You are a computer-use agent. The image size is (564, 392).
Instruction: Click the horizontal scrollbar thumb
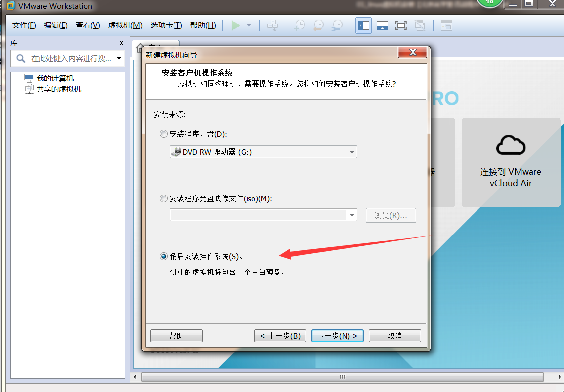342,377
